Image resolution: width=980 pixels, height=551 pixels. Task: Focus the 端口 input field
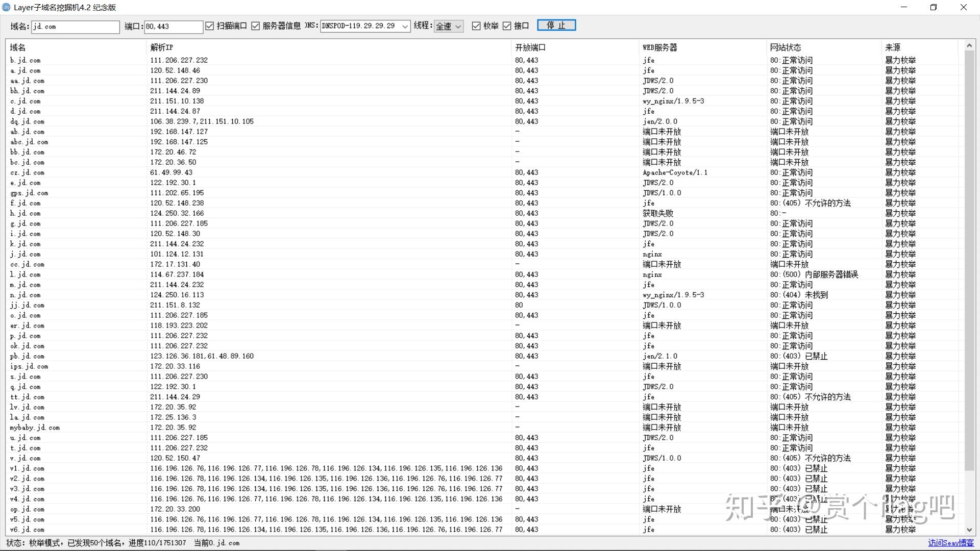[x=174, y=27]
